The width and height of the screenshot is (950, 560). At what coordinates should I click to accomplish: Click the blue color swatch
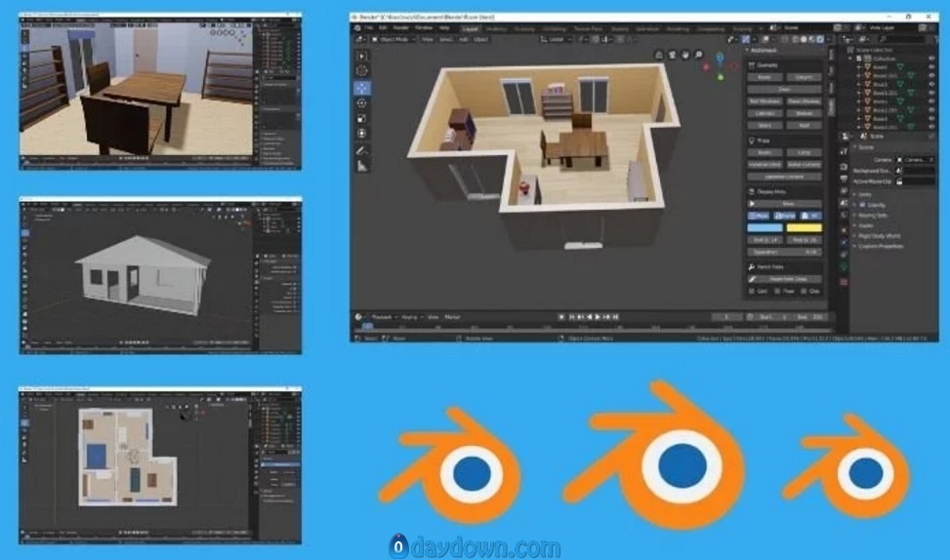tap(765, 227)
